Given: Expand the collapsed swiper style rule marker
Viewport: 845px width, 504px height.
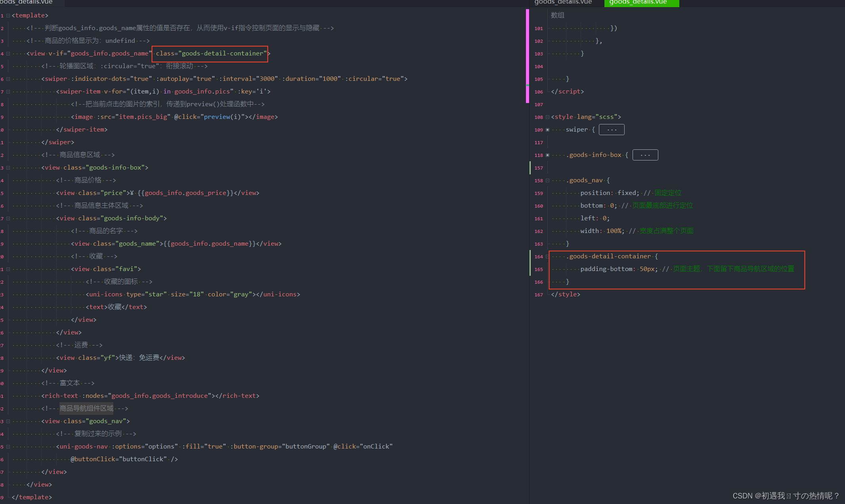Looking at the screenshot, I should coord(547,130).
